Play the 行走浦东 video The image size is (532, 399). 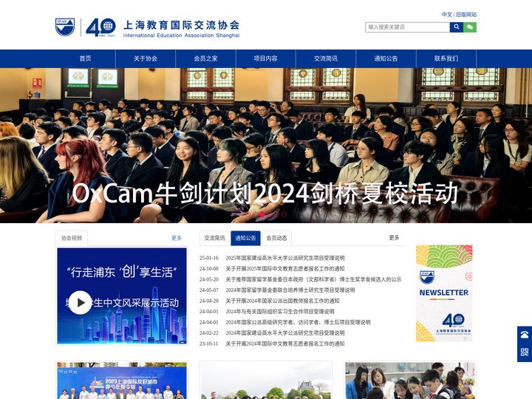80,302
